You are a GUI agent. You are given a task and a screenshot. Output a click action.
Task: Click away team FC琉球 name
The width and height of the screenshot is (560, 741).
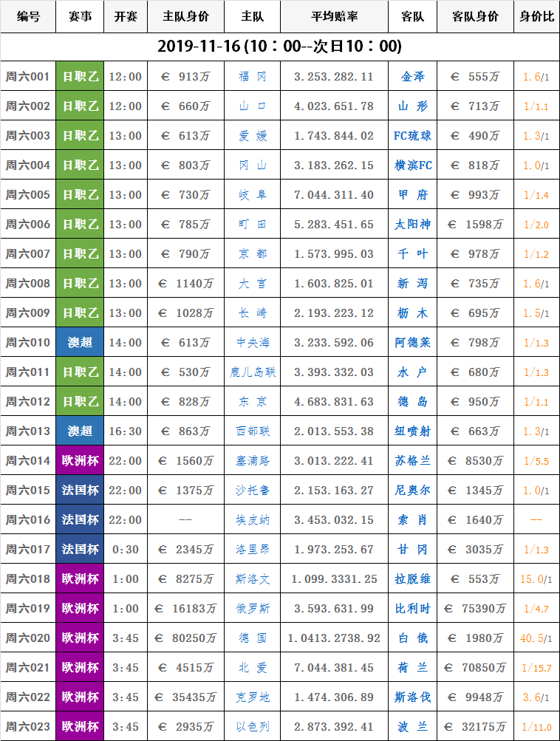pyautogui.click(x=413, y=136)
